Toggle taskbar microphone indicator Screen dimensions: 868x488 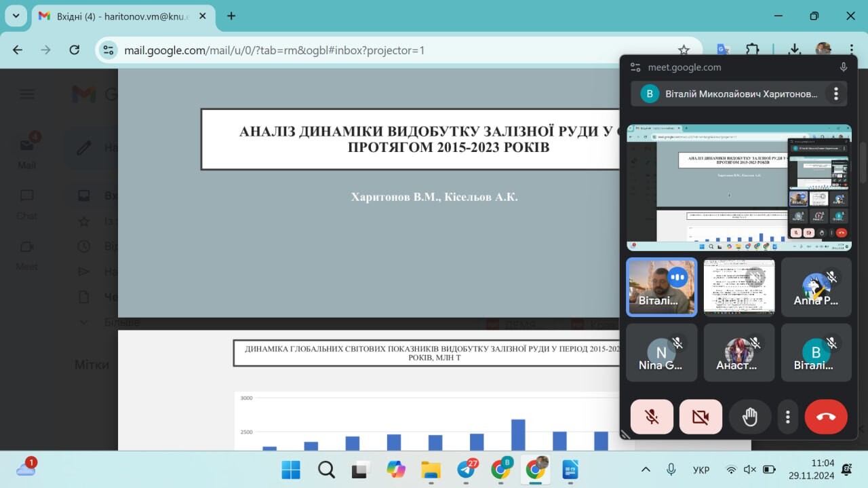tap(671, 469)
